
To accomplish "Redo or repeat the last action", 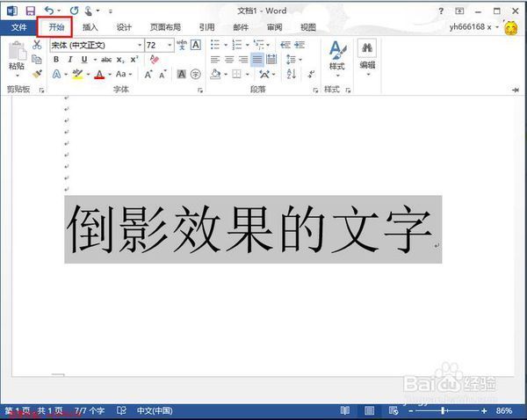I will pyautogui.click(x=74, y=11).
